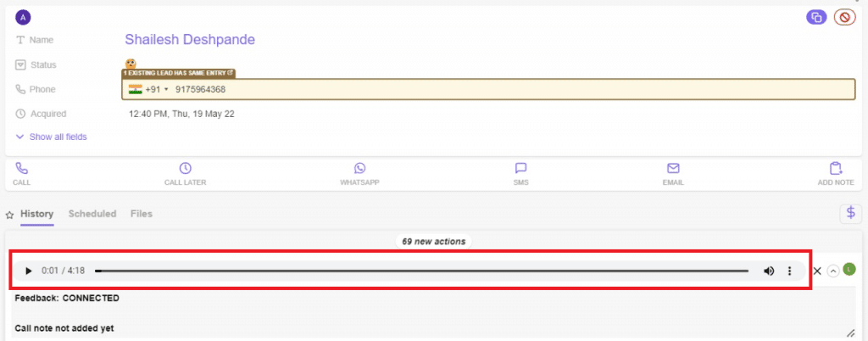Click the purple copy lead icon
This screenshot has height=341, width=868.
click(816, 17)
